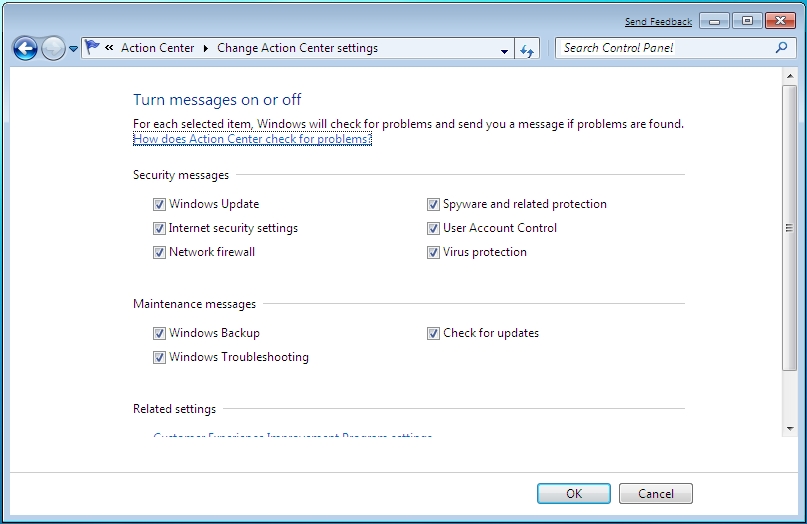
Task: Click the greyed Forward arrow button
Action: [x=53, y=49]
